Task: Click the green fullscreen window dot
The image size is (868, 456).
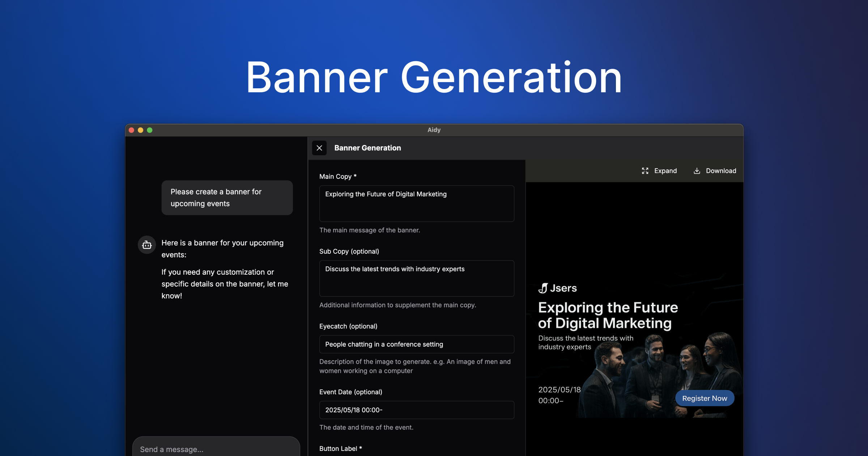Action: [x=150, y=130]
